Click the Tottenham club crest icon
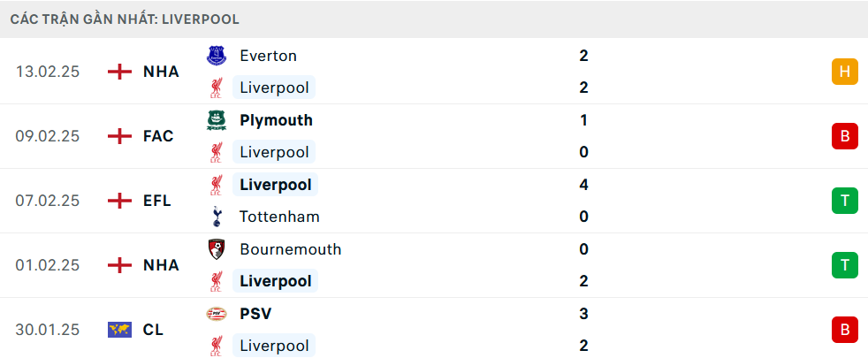This screenshot has height=358, width=868. tap(216, 217)
